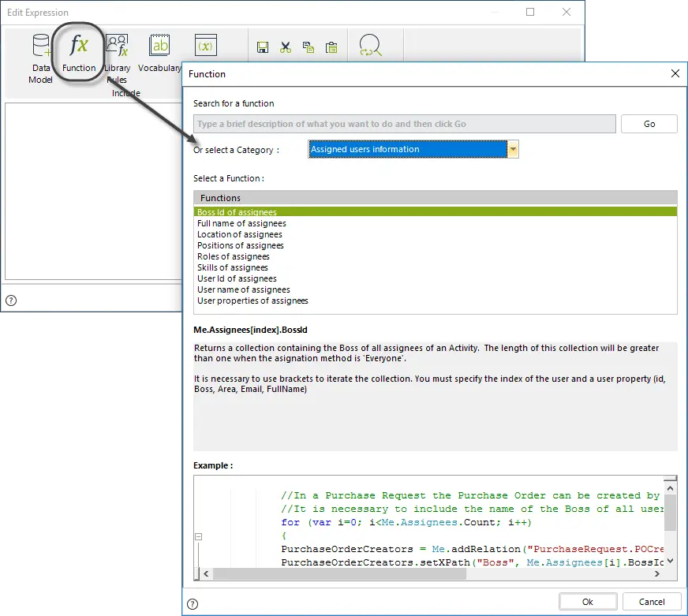Open the category dropdown arrow
688x616 pixels.
coord(513,149)
